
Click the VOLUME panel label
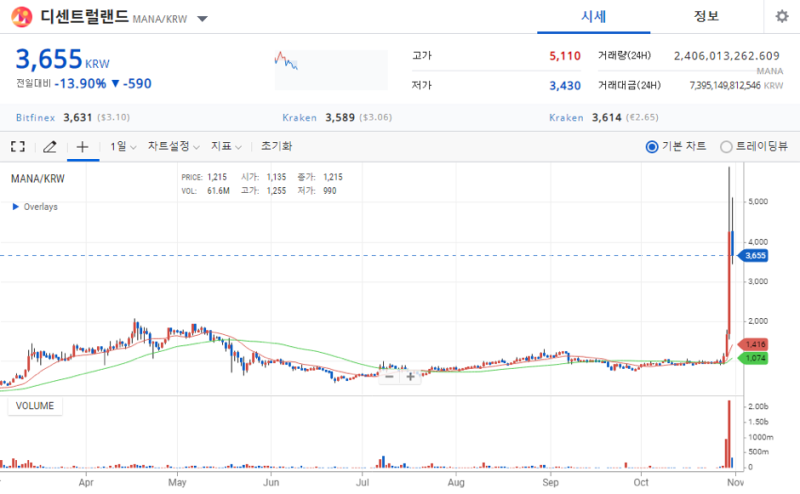(x=35, y=406)
